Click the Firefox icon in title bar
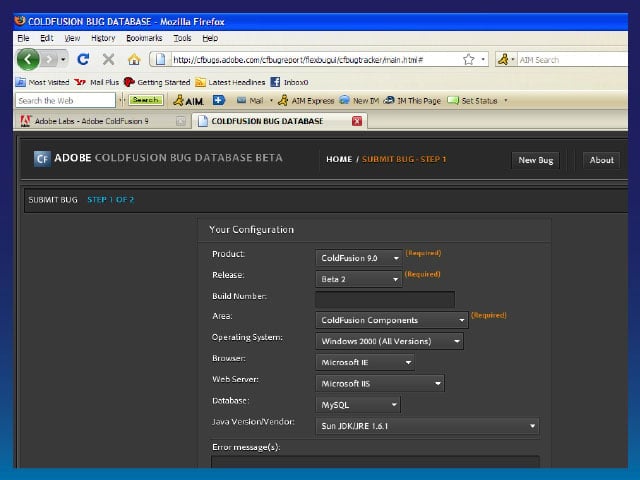 (20, 21)
